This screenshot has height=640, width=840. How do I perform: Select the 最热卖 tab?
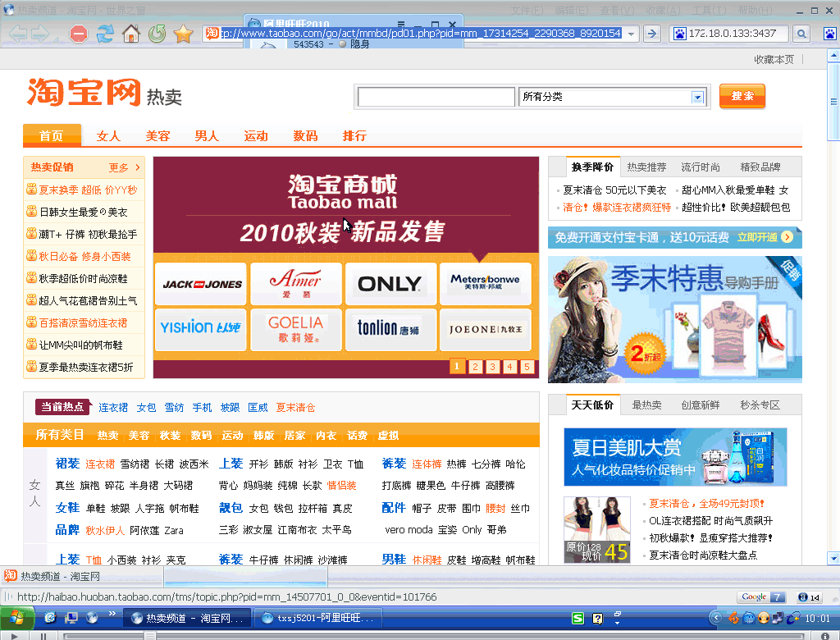coord(646,405)
